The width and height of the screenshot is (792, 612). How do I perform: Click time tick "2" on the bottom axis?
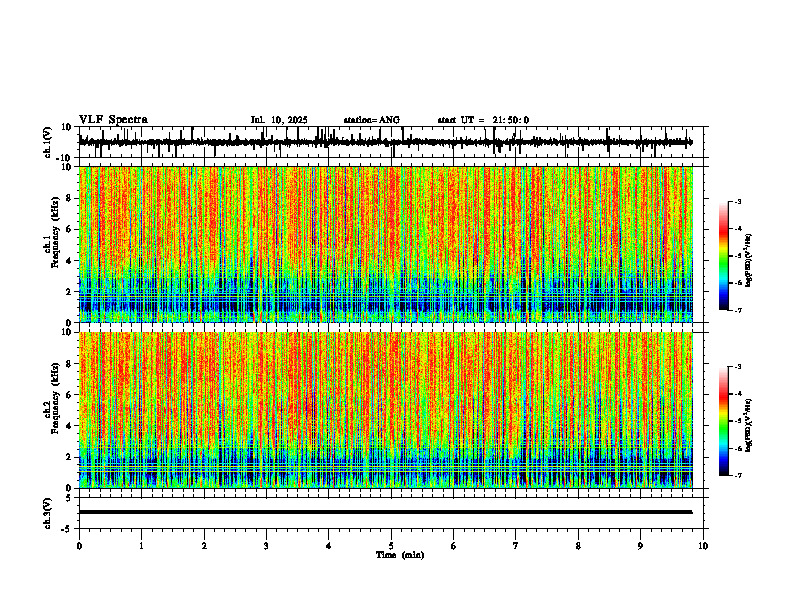point(204,546)
